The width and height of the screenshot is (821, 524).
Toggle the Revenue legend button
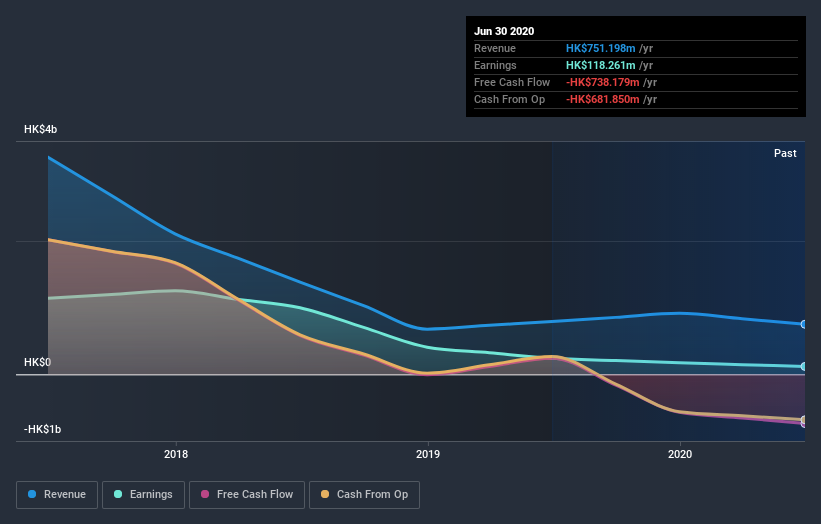coord(57,495)
